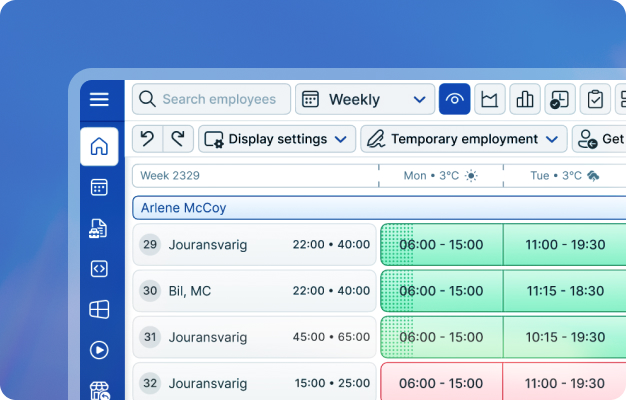
Task: Expand the Weekly view dropdown
Action: 364,99
